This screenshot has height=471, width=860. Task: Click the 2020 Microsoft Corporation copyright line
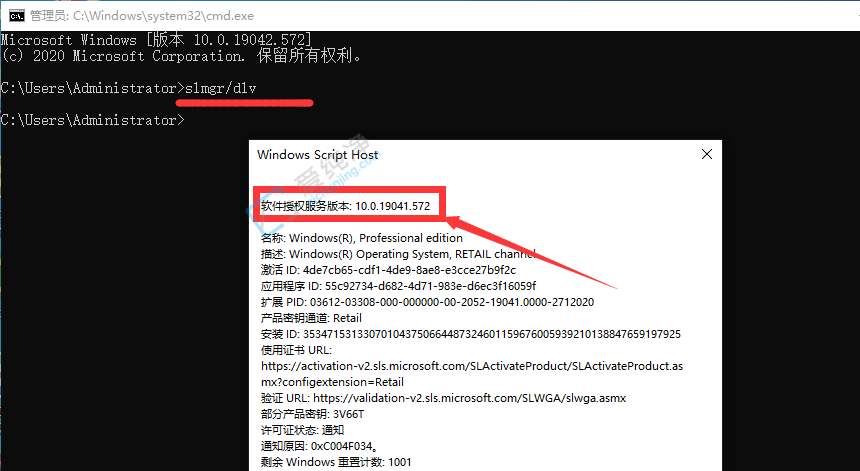[181, 56]
